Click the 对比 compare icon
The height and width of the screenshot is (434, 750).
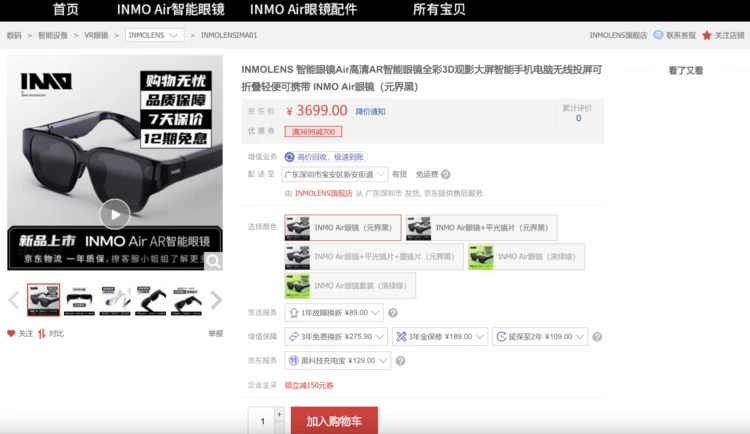pos(42,333)
